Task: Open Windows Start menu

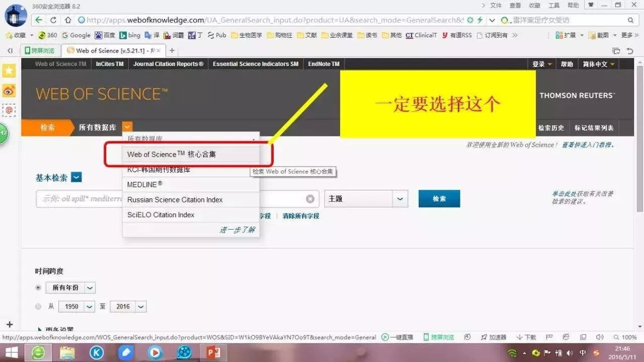Action: click(12, 352)
